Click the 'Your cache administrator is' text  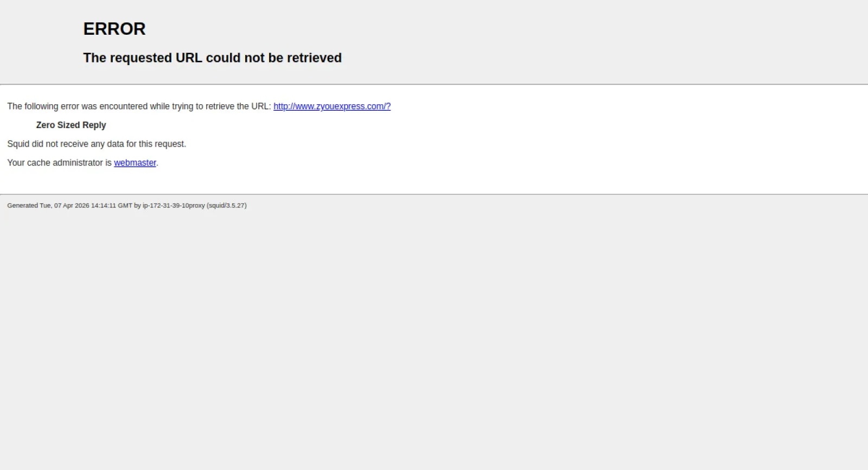(x=59, y=163)
